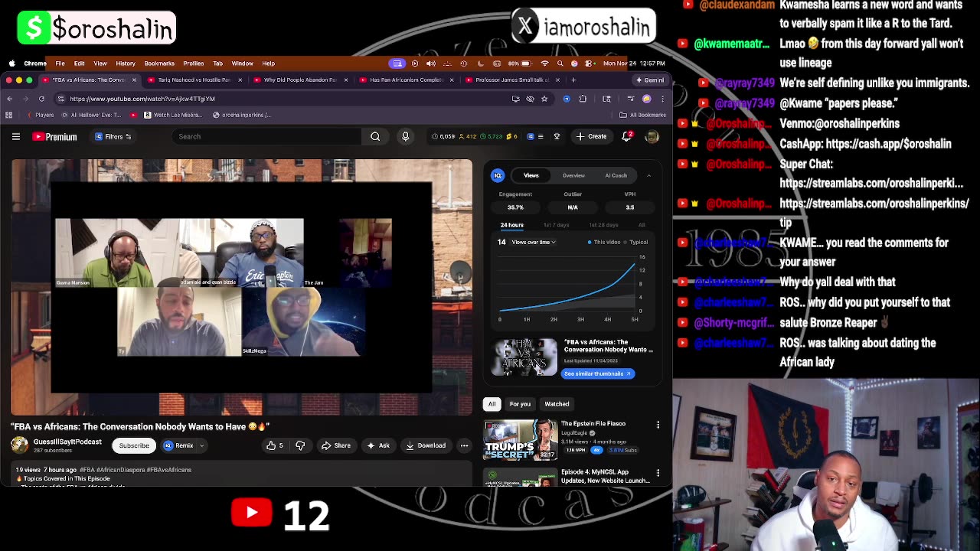Viewport: 980px width, 551px height.
Task: Expand the Remix dropdown arrow
Action: 202,445
